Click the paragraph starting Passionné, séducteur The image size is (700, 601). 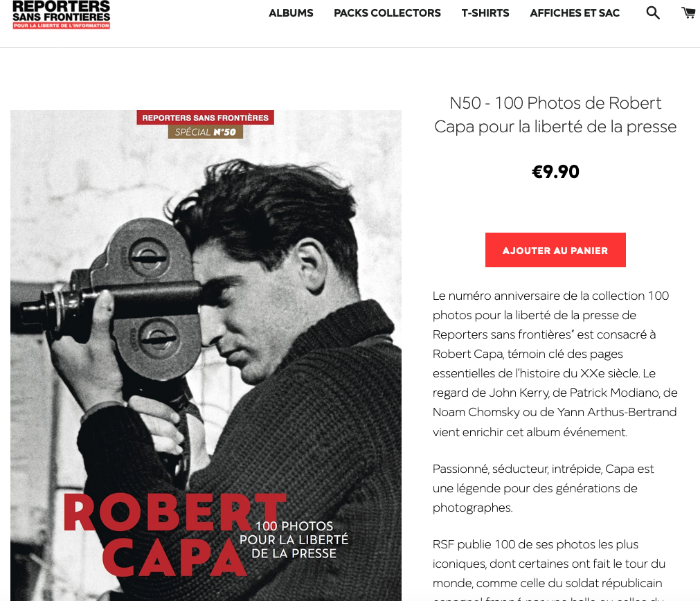coord(543,488)
